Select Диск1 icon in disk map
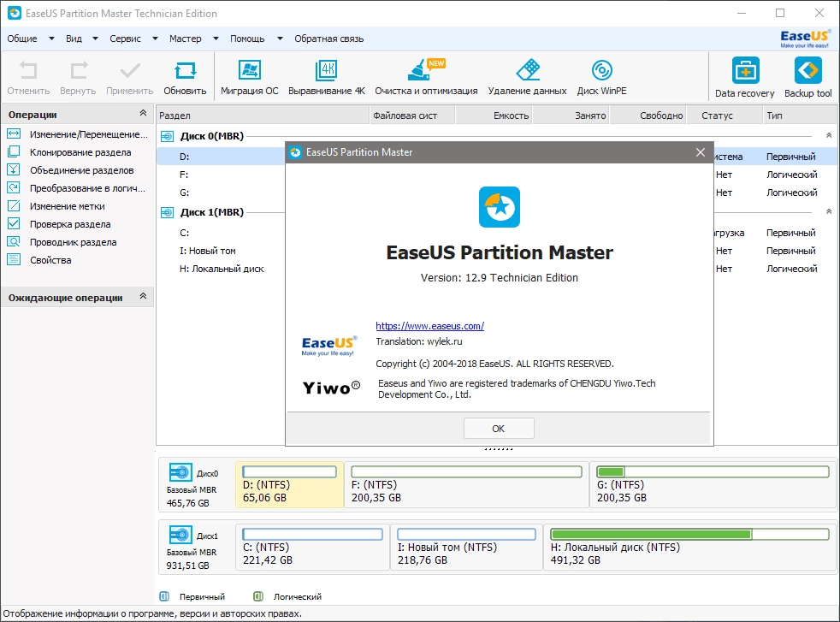 (180, 535)
